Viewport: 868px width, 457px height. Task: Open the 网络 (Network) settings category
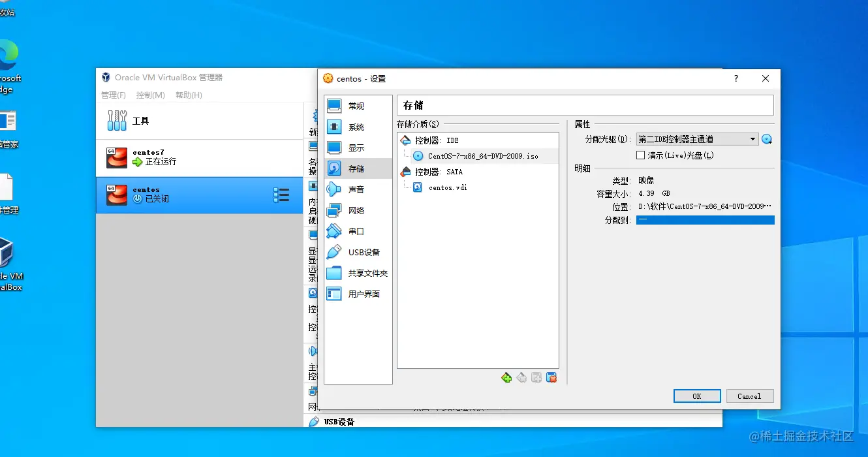[x=358, y=210]
